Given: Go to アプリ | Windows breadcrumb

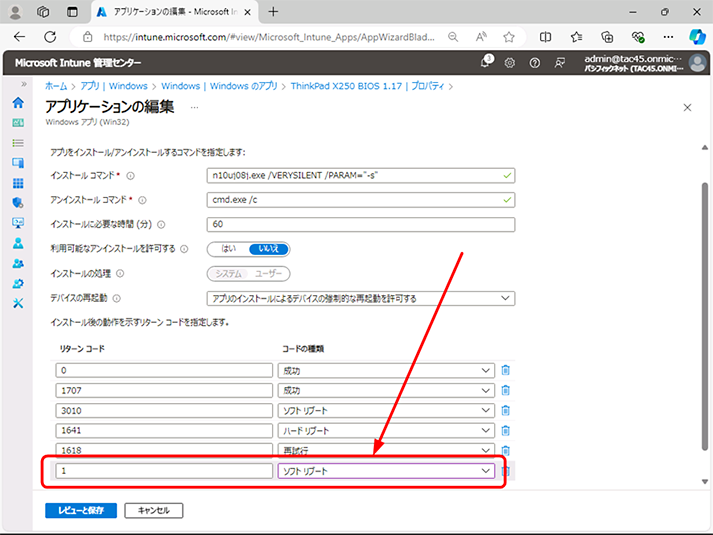Looking at the screenshot, I should tap(114, 86).
